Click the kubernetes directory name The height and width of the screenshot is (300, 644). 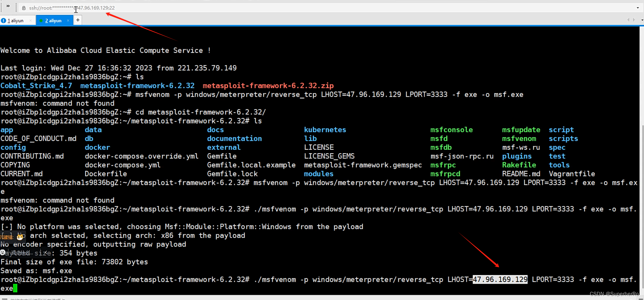coord(325,130)
